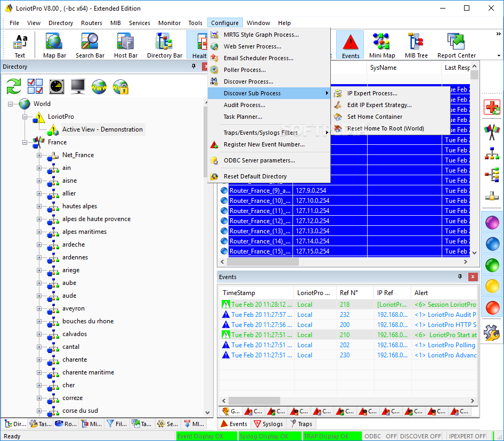Click the gear and wrench settings icon
The height and width of the screenshot is (441, 504).
[x=492, y=332]
